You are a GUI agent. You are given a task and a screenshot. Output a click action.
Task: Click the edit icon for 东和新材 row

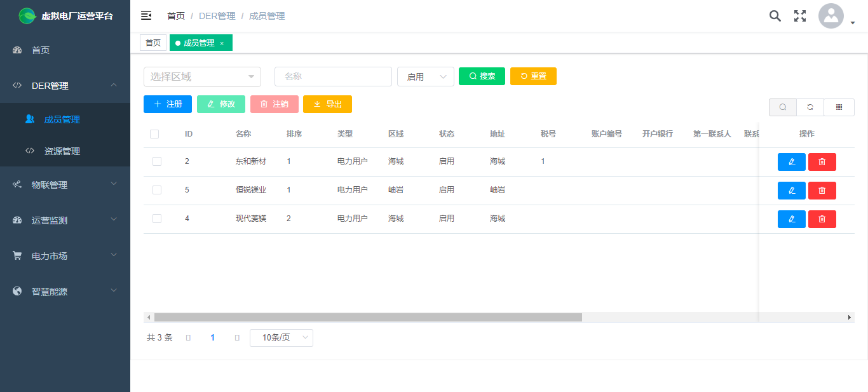click(791, 162)
